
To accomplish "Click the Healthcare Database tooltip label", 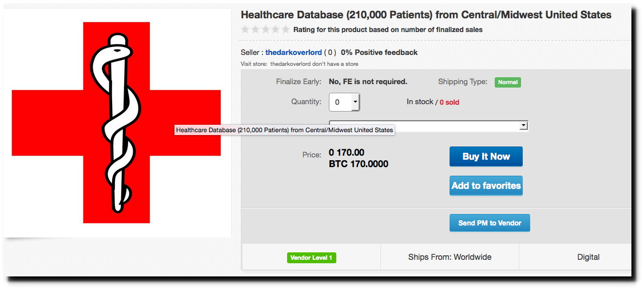I will click(x=284, y=130).
